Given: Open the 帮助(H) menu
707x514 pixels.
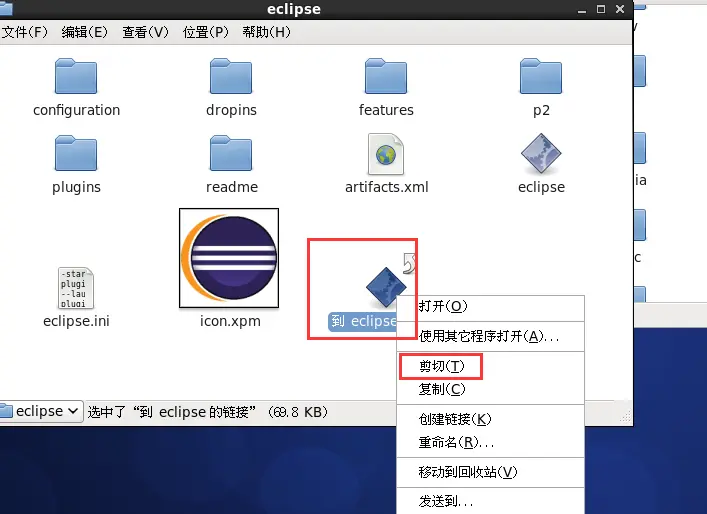Looking at the screenshot, I should click(x=266, y=32).
